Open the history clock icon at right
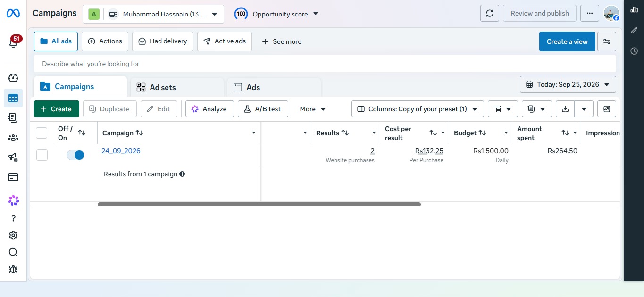644x297 pixels. pos(634,51)
